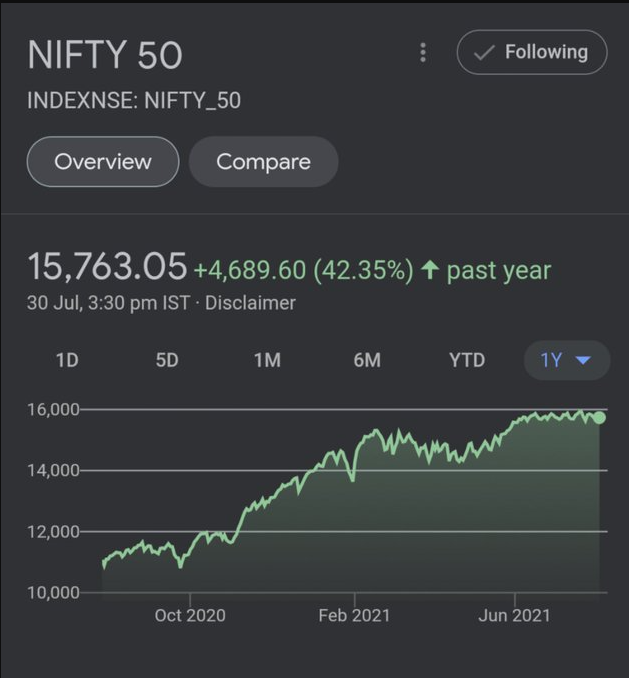Open the three-dot more options menu
The width and height of the screenshot is (629, 678).
(423, 52)
